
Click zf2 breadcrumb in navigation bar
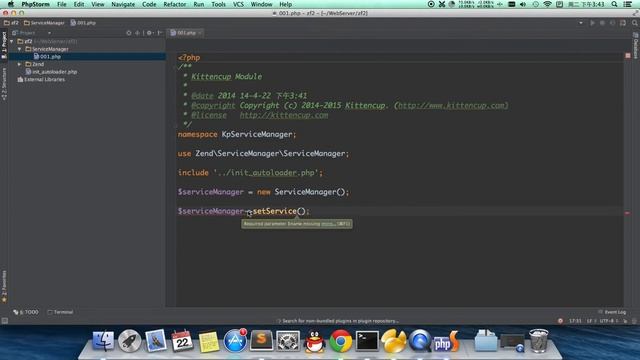(x=11, y=23)
